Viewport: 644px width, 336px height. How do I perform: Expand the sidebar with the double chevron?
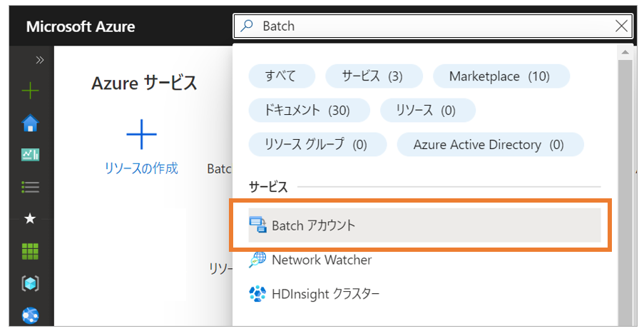pos(39,60)
